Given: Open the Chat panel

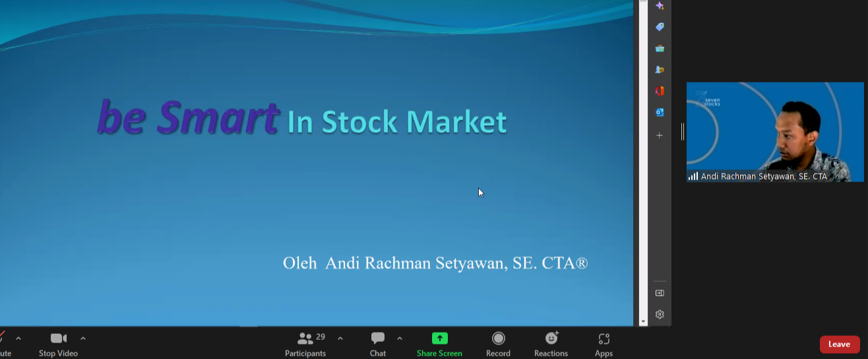Looking at the screenshot, I should (378, 343).
